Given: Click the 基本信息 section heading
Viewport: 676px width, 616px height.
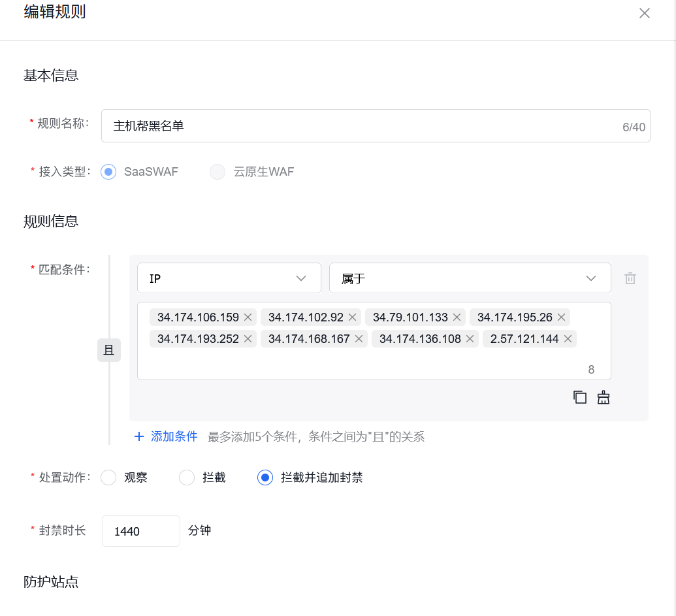Looking at the screenshot, I should [x=51, y=76].
